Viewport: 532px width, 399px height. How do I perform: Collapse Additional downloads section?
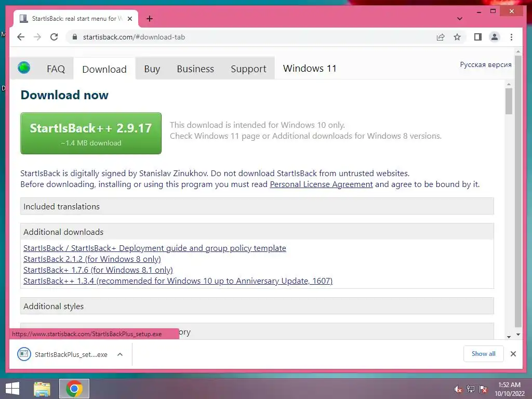click(257, 232)
